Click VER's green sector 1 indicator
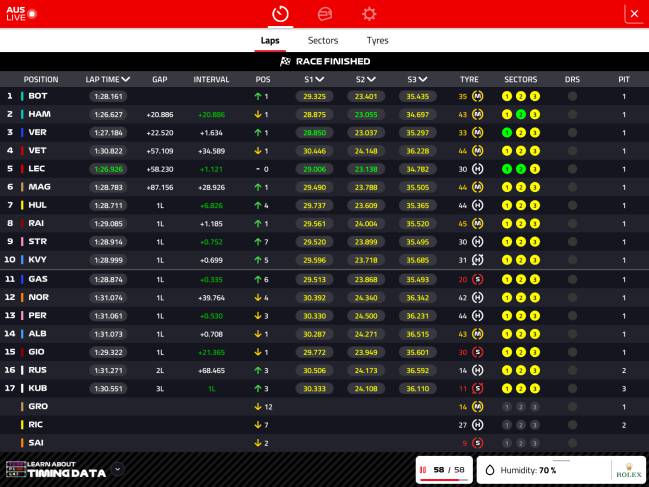 [x=507, y=133]
